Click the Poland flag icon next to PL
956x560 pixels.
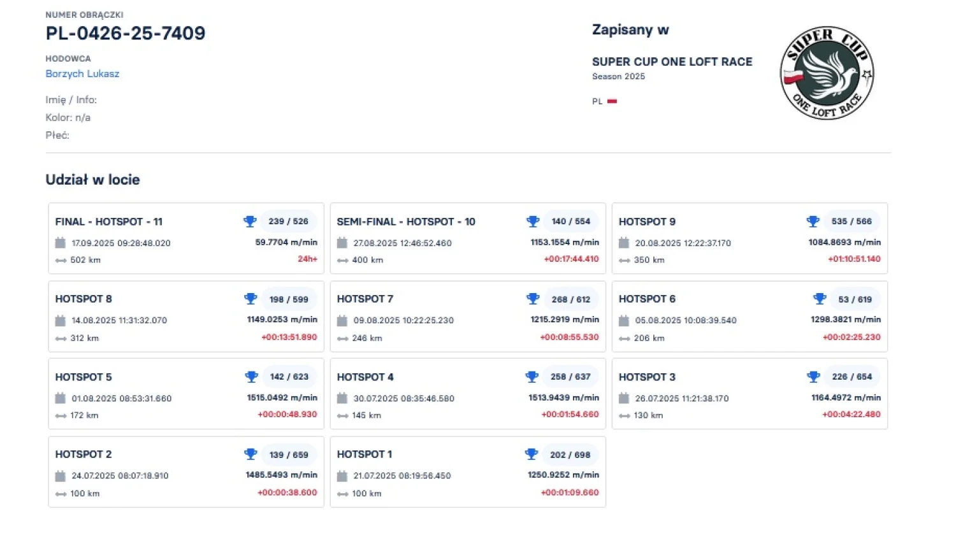coord(612,101)
